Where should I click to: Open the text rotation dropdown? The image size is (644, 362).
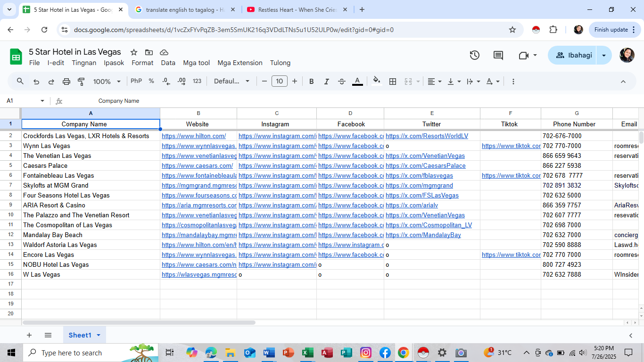click(493, 82)
